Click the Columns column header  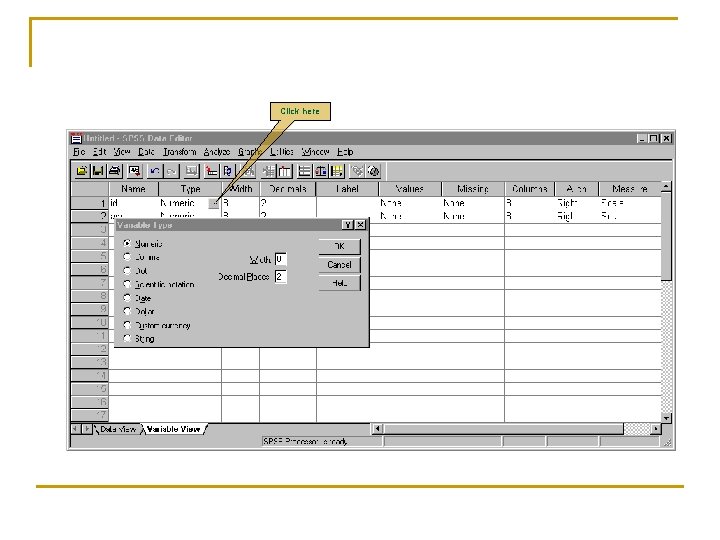[x=529, y=189]
